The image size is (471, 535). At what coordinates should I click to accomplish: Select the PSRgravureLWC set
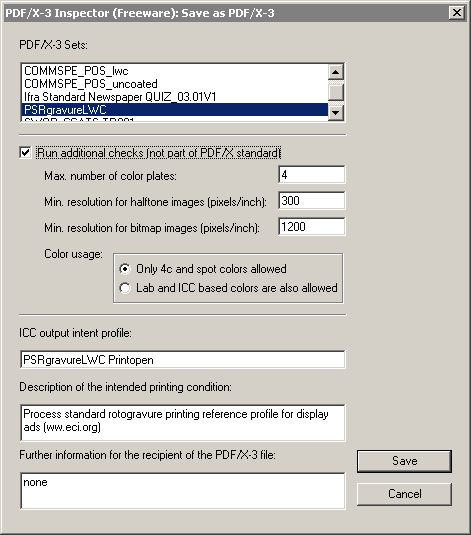(x=174, y=110)
